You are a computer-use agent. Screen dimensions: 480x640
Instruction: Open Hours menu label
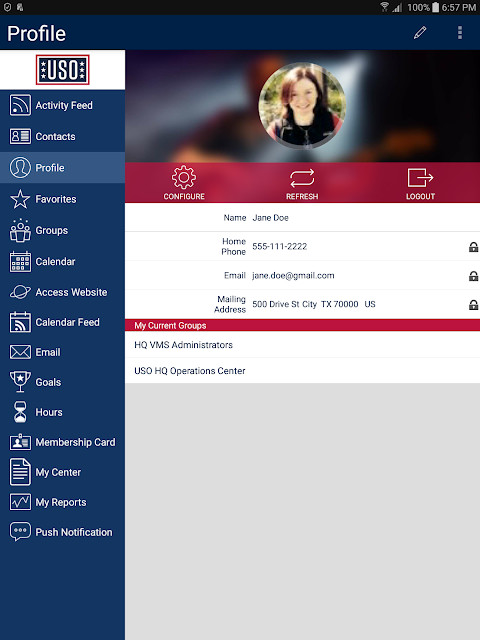[x=49, y=412]
